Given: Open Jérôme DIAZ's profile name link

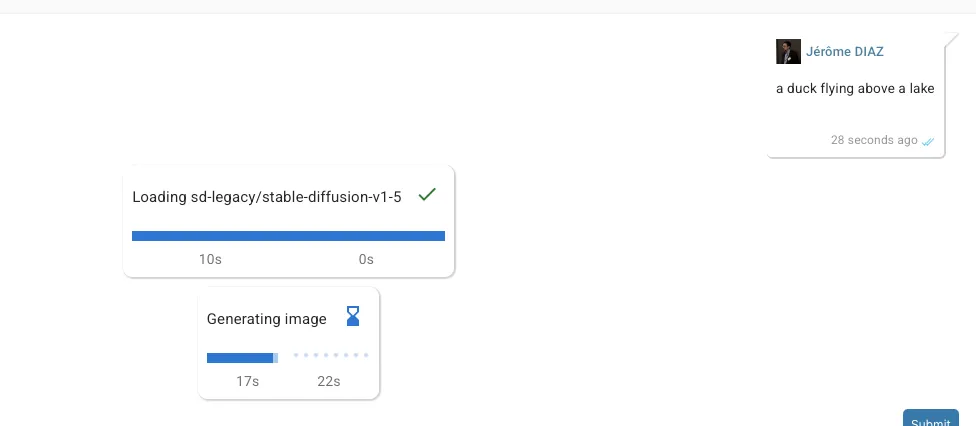Looking at the screenshot, I should point(844,52).
